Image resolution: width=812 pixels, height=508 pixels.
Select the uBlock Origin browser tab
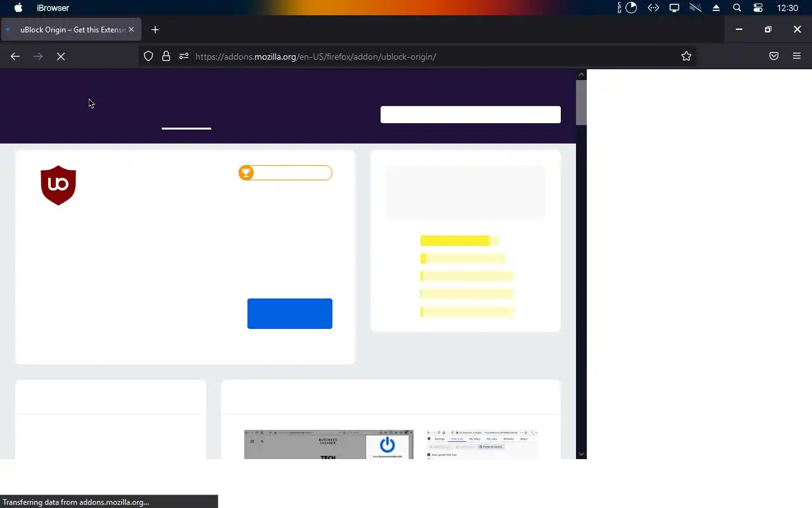coord(71,30)
